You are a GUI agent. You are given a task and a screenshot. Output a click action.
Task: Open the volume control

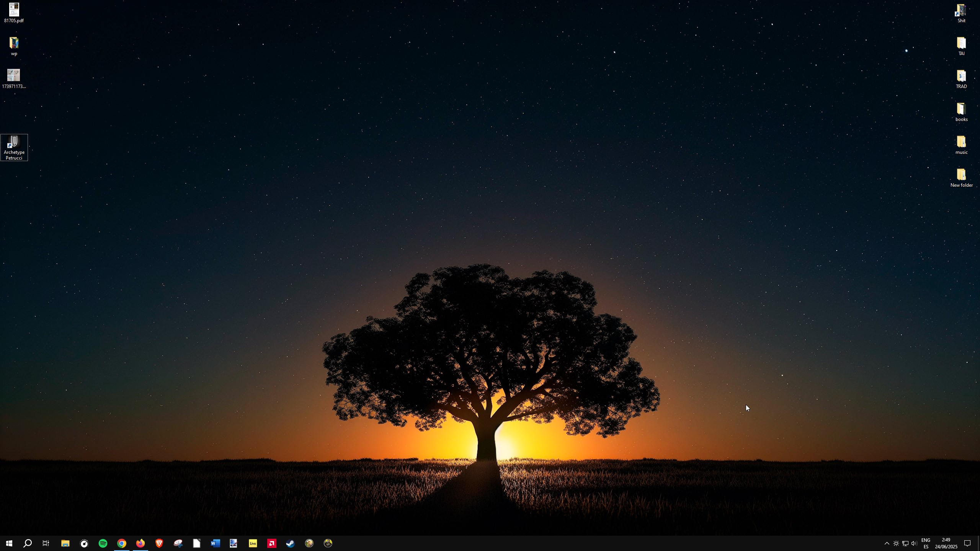914,543
